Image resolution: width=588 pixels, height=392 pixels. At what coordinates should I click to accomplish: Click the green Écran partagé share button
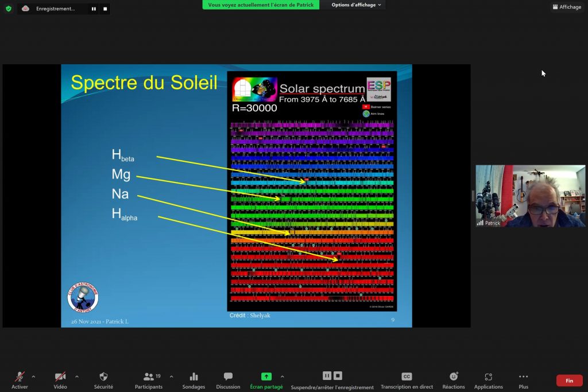266,380
